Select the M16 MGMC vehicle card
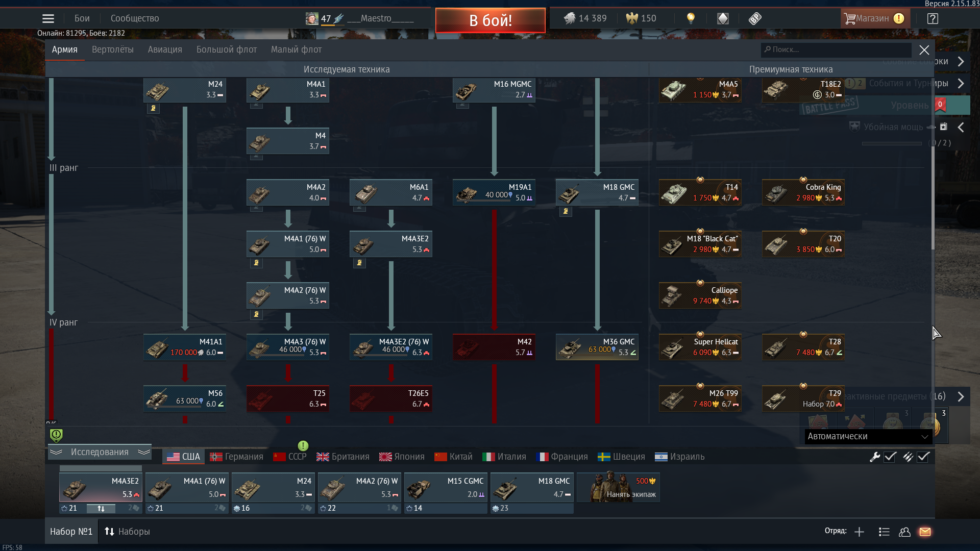 click(494, 89)
